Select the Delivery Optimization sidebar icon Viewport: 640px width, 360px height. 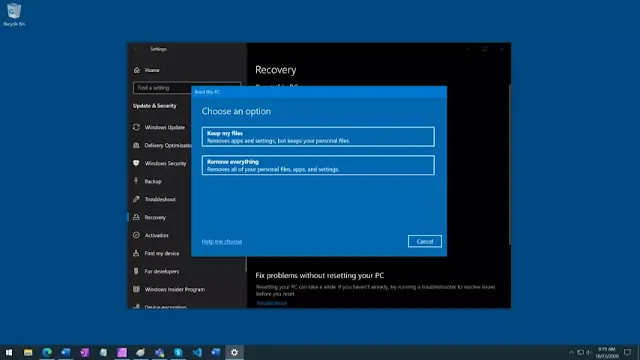[136, 145]
